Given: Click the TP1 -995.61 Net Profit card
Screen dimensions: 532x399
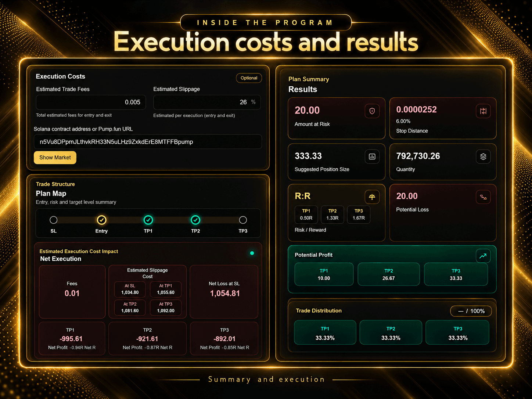Looking at the screenshot, I should pyautogui.click(x=72, y=339).
